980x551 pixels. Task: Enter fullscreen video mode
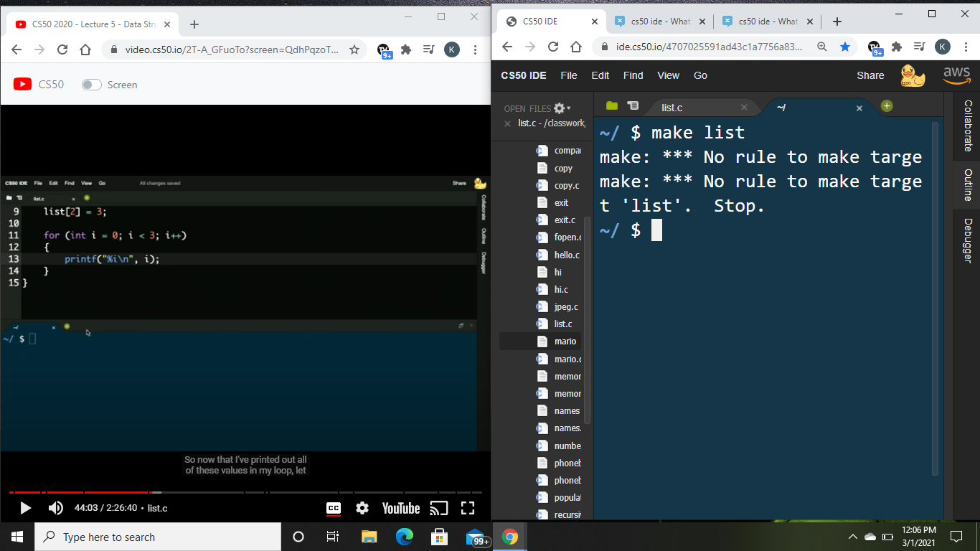point(468,508)
